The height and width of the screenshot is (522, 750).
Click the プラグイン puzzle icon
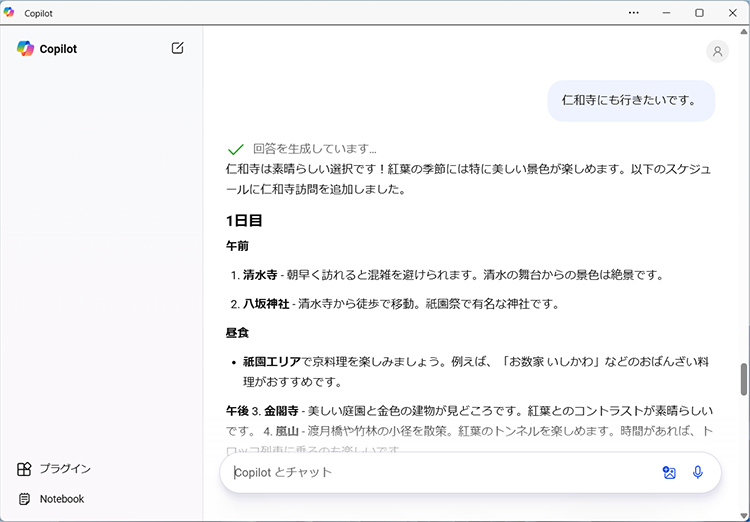[24, 469]
